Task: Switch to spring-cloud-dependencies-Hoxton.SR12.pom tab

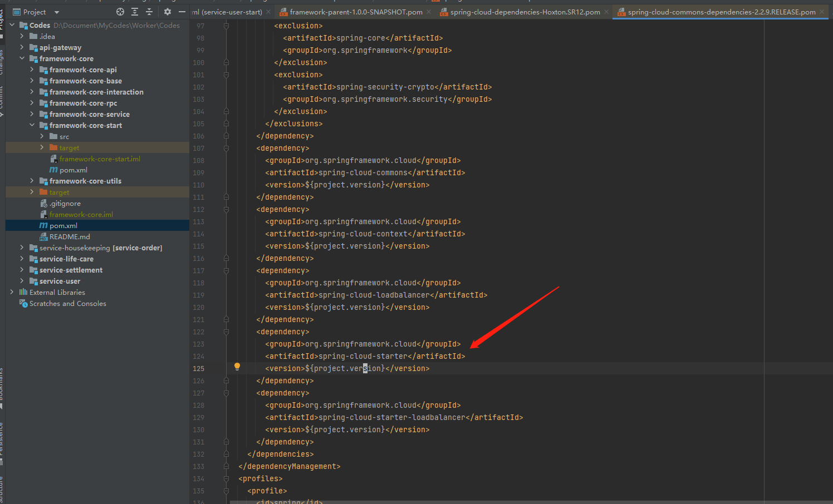Action: (525, 12)
